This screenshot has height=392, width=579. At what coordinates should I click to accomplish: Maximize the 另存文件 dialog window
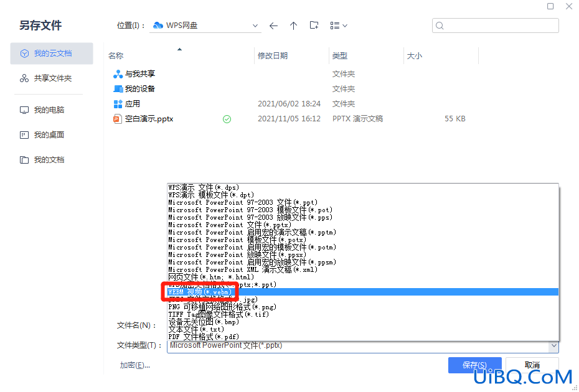550,6
